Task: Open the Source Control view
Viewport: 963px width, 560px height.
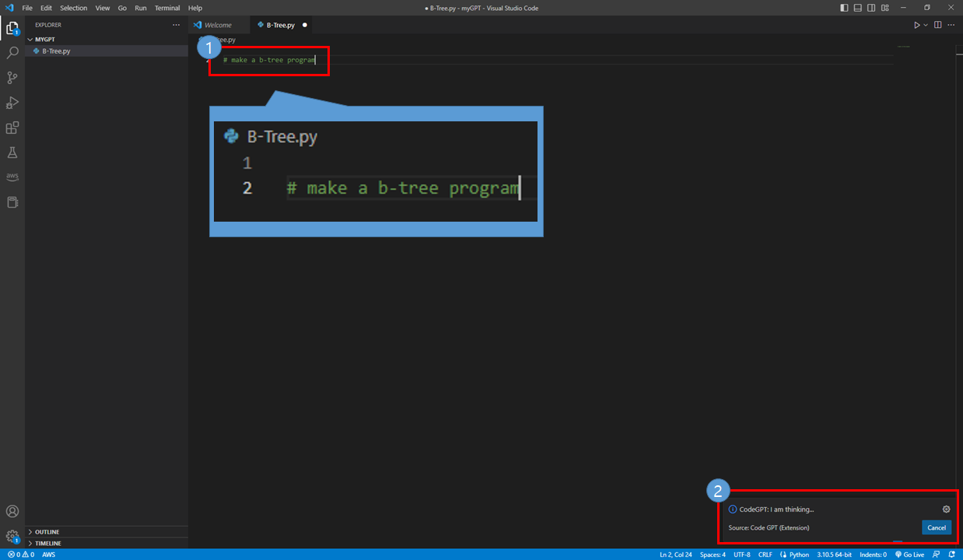Action: [x=12, y=78]
